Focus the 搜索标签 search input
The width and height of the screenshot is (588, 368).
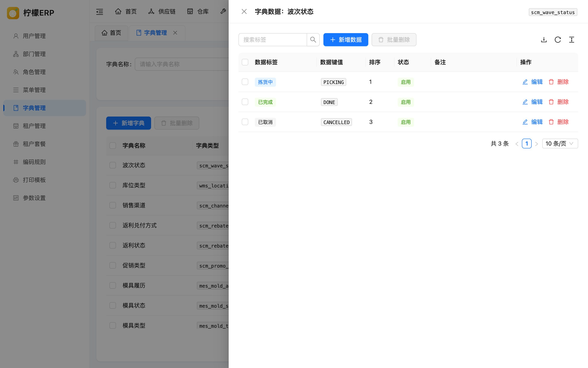click(x=273, y=40)
